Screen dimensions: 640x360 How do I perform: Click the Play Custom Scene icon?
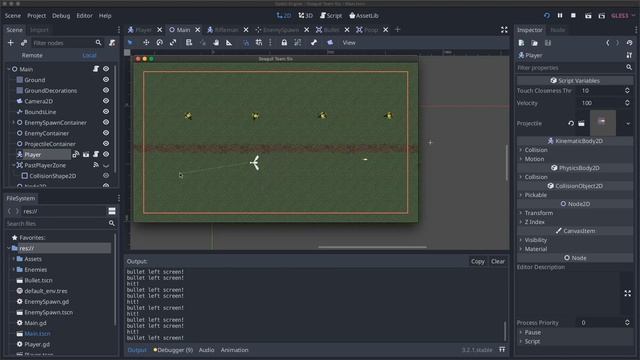click(602, 16)
